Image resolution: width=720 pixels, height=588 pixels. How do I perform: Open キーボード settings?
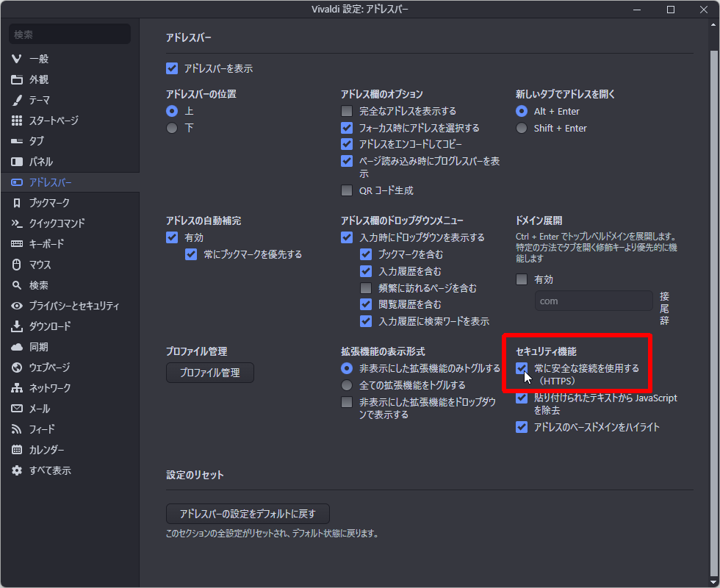tap(43, 243)
